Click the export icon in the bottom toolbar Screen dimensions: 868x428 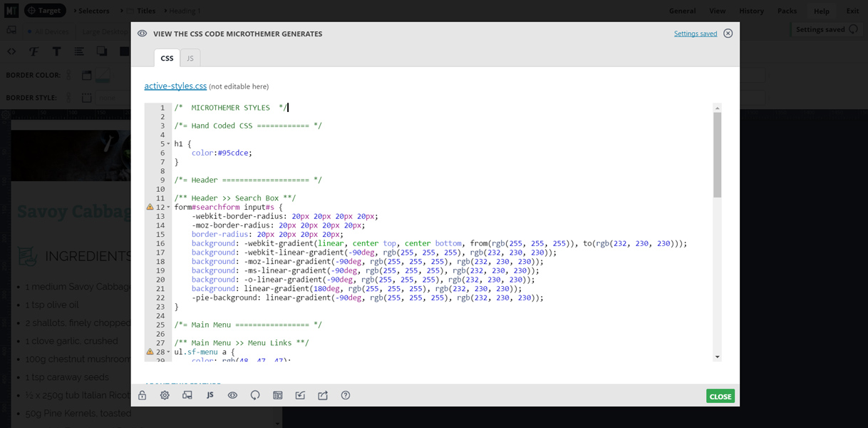(x=323, y=395)
